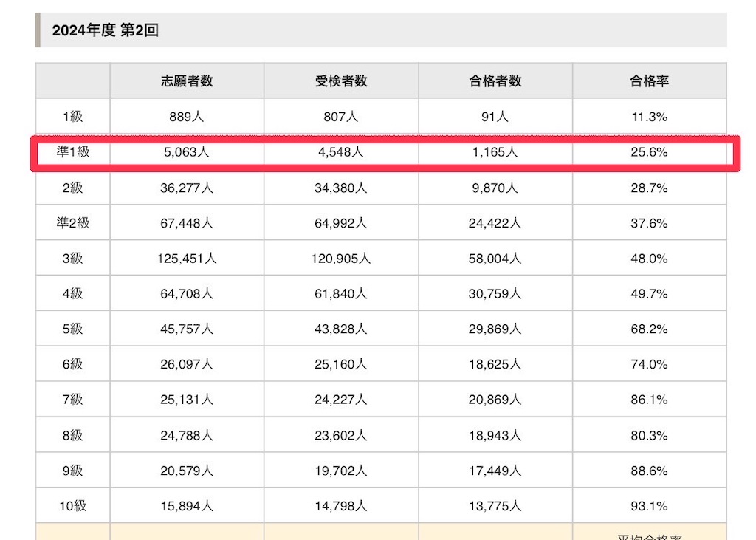Click the 25.6% pass rate cell
The height and width of the screenshot is (540, 756).
649,152
